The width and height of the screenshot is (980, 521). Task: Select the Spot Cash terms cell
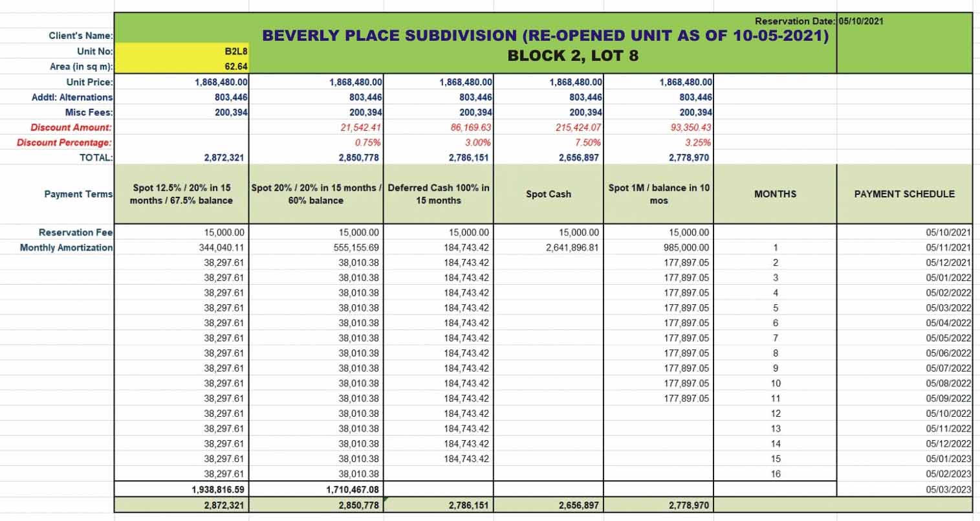549,194
